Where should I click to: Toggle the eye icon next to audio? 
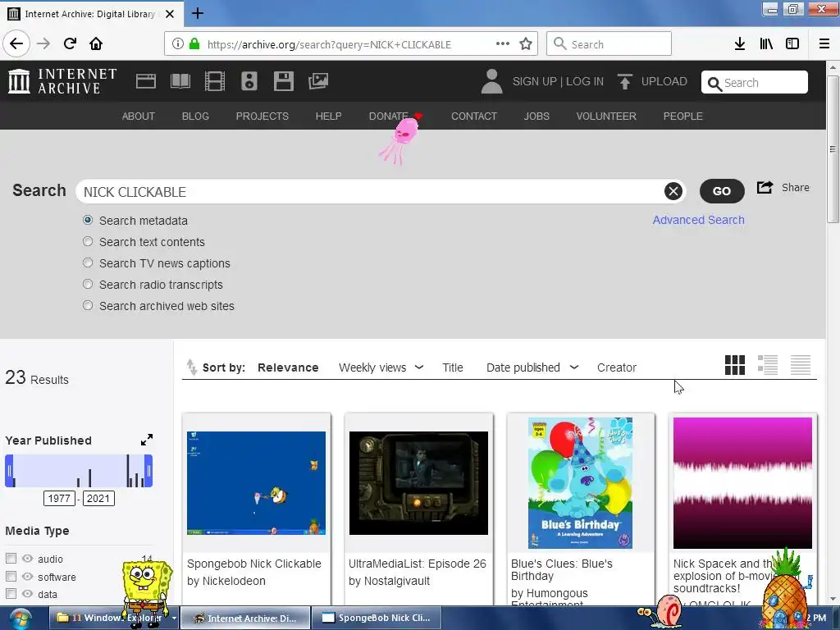coord(27,558)
